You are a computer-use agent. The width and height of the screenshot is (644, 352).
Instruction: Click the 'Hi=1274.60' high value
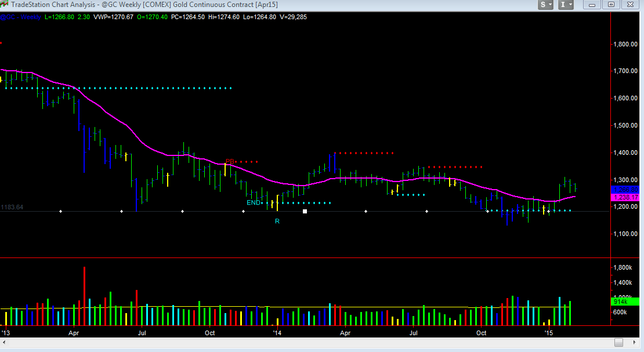224,17
